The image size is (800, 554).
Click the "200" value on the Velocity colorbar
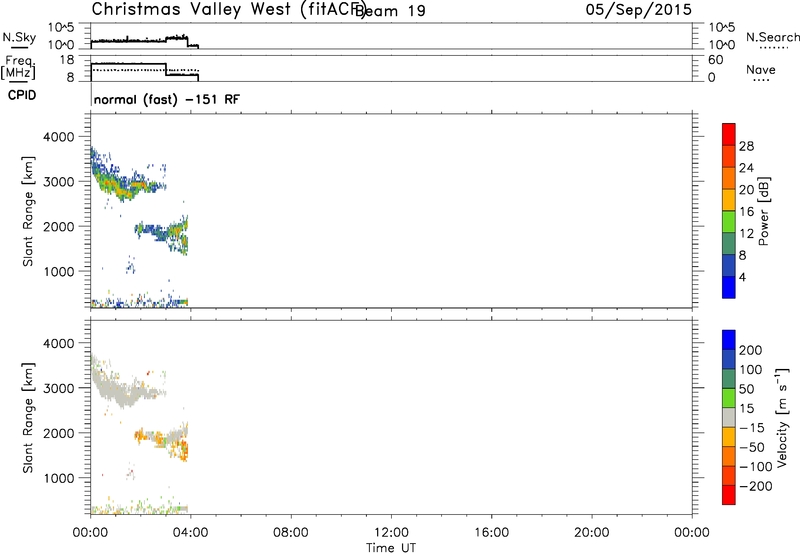(751, 350)
